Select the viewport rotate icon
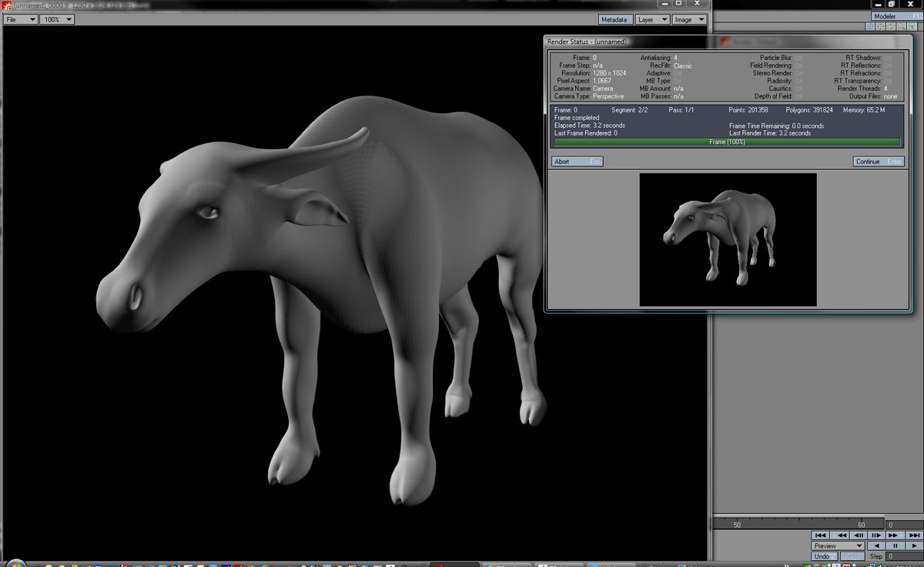Viewport: 924px width, 567px height. pos(891,26)
